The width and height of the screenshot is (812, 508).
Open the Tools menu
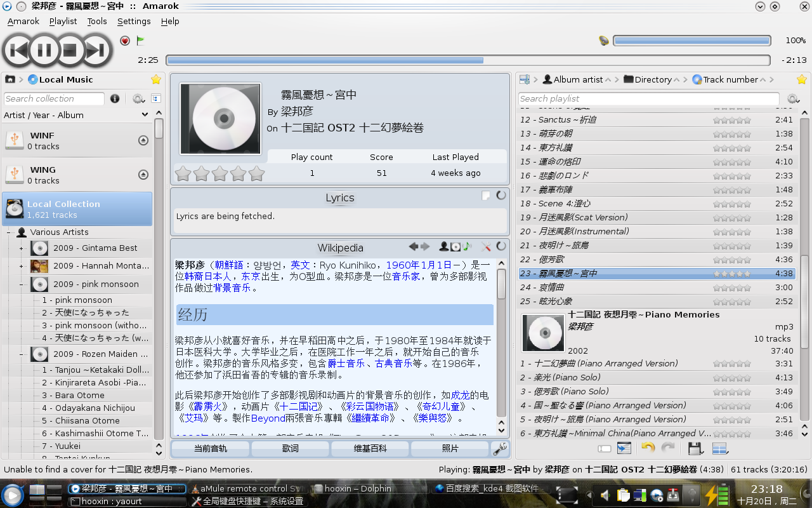click(x=97, y=21)
